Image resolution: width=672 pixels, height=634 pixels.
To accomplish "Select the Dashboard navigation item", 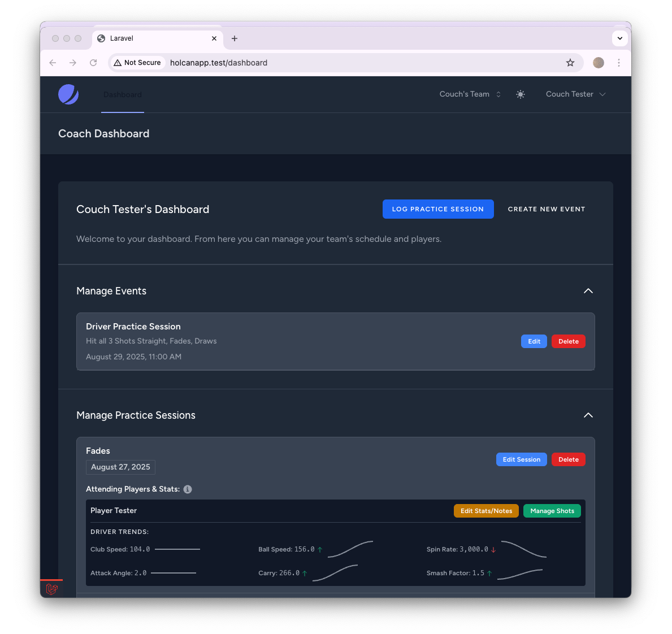I will tap(122, 94).
